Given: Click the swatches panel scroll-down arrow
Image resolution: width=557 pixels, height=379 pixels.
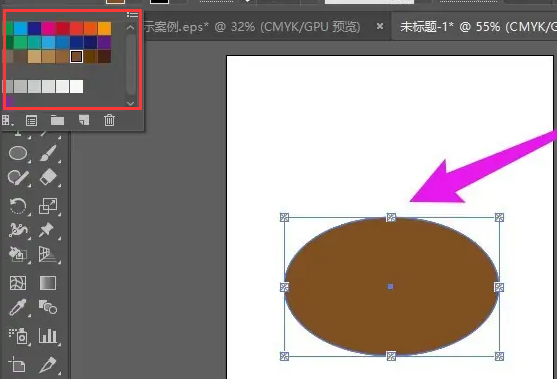Looking at the screenshot, I should coord(130,103).
